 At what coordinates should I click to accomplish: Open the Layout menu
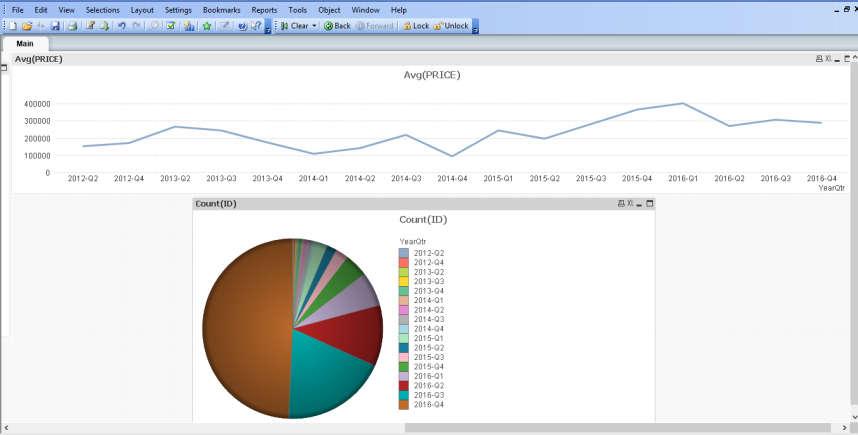point(142,10)
